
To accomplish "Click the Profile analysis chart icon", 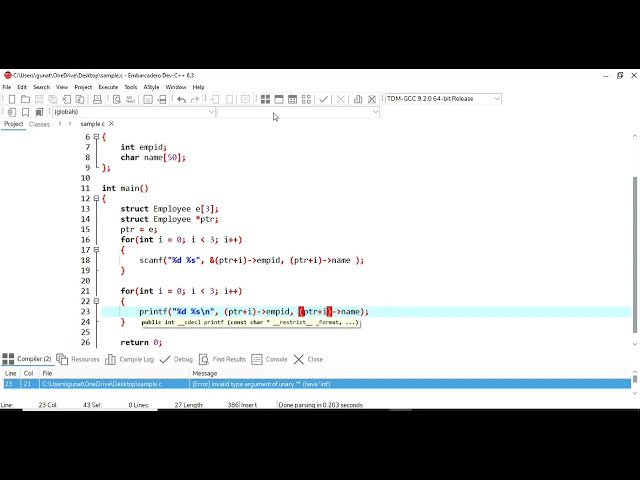I will click(x=358, y=99).
